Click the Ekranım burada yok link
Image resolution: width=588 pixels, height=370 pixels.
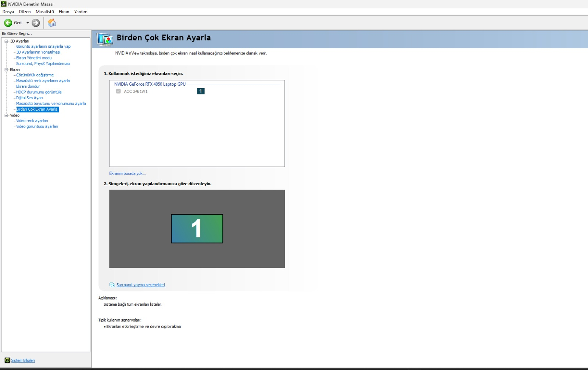(x=127, y=173)
